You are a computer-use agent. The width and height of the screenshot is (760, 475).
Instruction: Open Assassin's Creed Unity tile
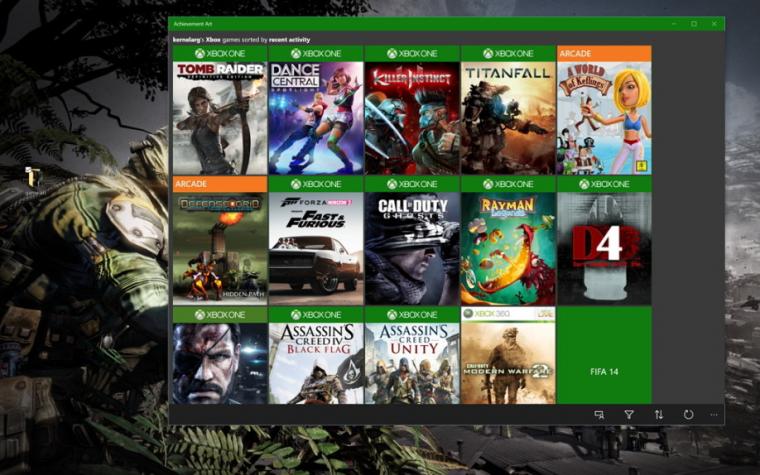(x=412, y=355)
